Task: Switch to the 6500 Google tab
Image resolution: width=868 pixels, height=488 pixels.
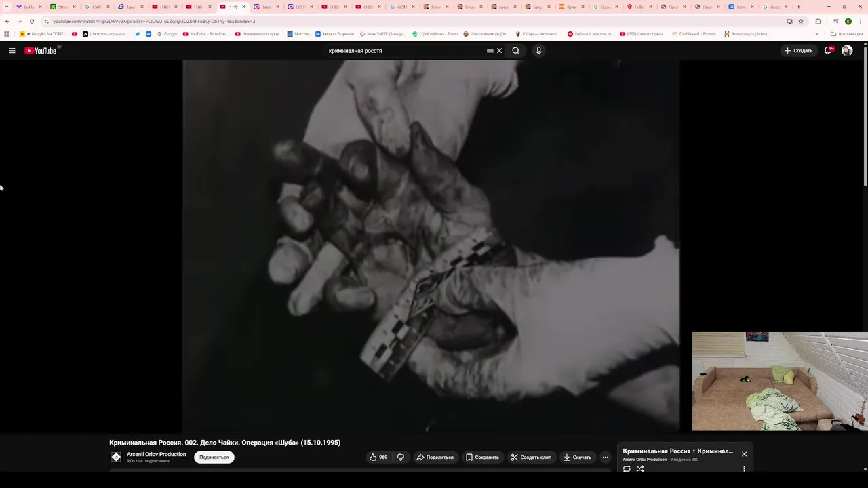Action: pos(96,7)
